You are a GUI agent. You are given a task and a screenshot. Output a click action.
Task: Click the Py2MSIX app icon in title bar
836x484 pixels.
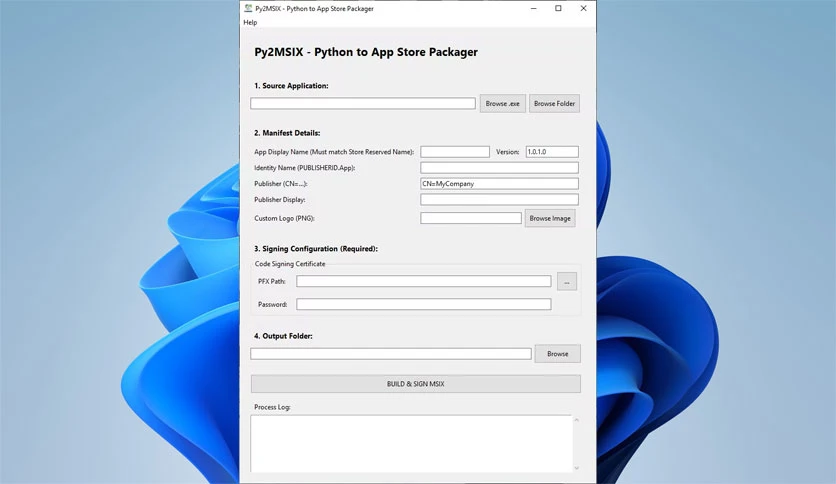coord(248,8)
